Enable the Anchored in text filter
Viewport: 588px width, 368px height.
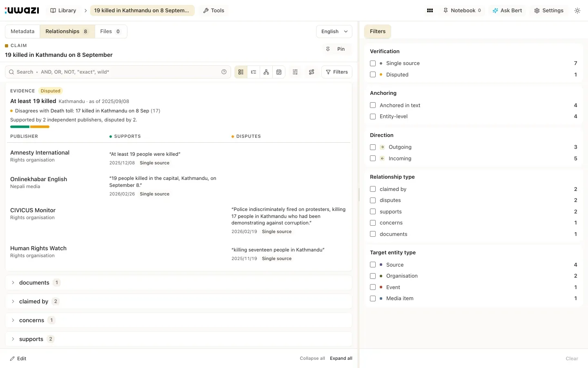pos(373,105)
